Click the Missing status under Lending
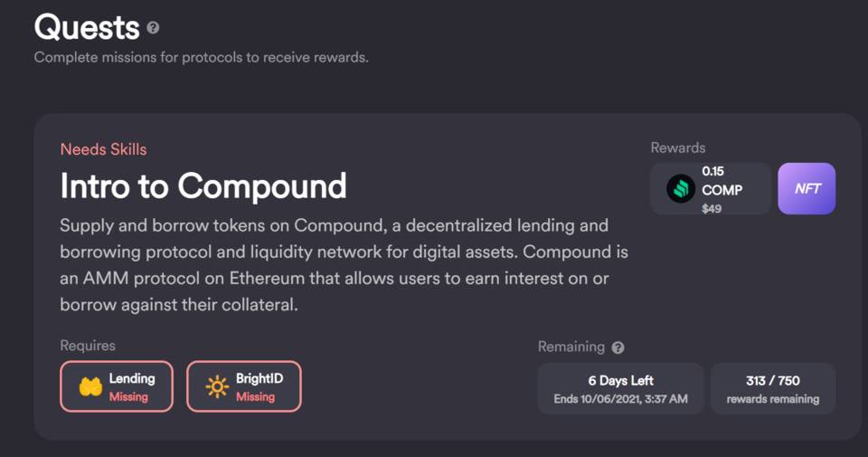Viewport: 868px width, 457px height. pos(128,396)
